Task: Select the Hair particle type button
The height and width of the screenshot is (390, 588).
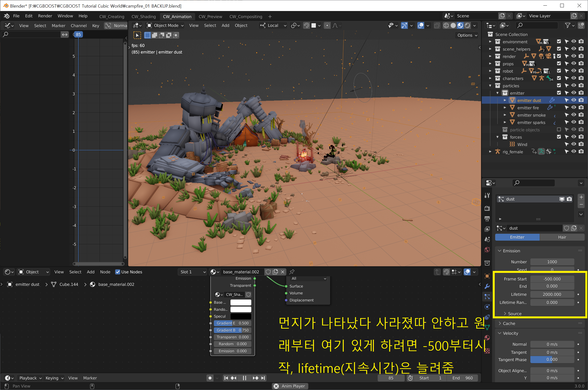Action: tap(562, 237)
